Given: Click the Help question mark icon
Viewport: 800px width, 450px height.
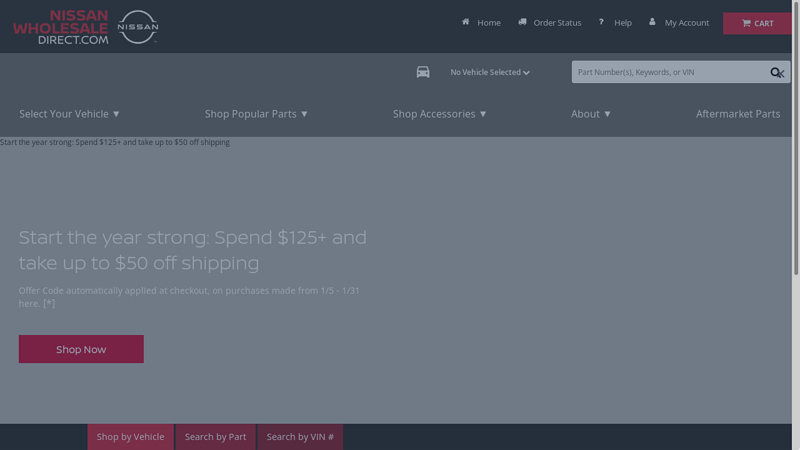Looking at the screenshot, I should [x=601, y=22].
